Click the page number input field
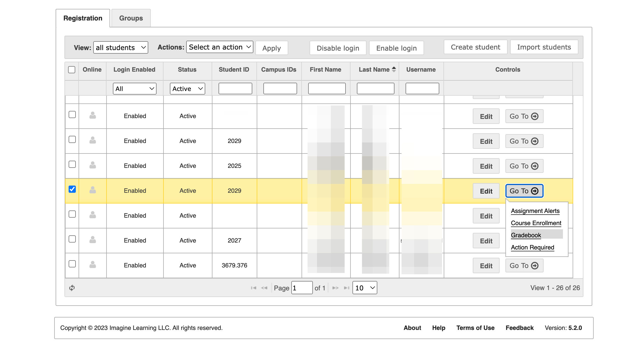The height and width of the screenshot is (362, 644). point(302,288)
